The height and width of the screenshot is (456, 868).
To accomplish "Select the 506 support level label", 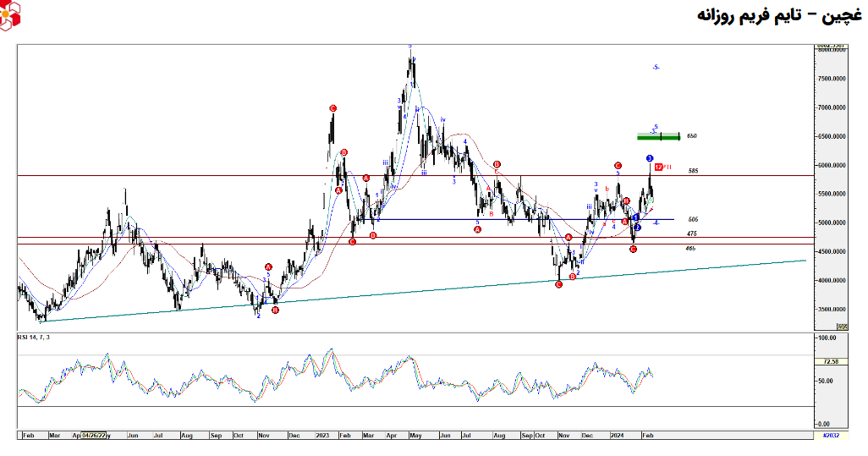I will point(693,219).
